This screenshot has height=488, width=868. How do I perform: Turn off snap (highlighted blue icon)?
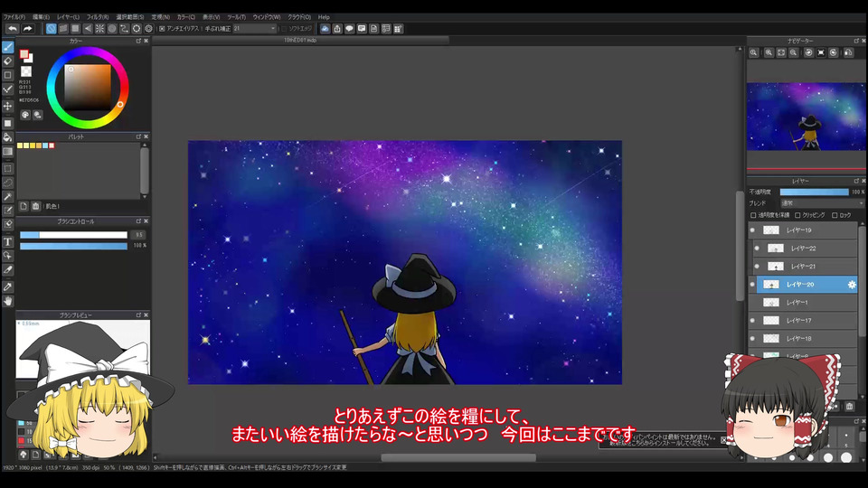[51, 29]
